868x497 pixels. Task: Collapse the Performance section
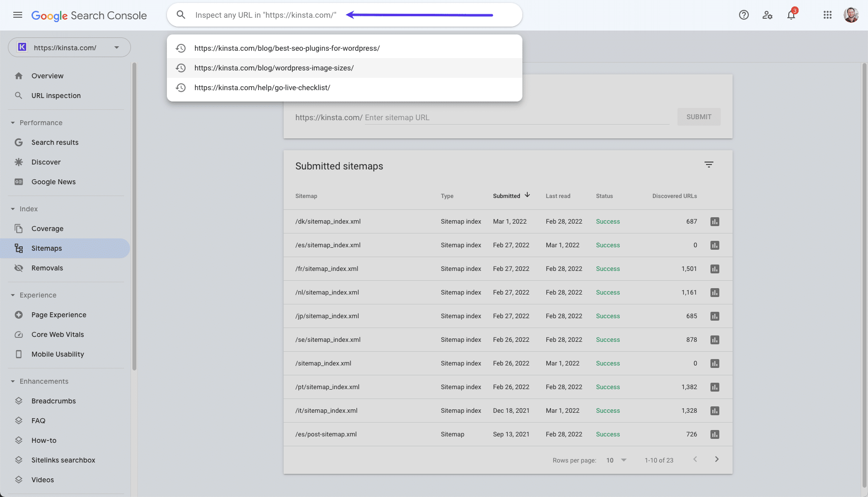[13, 123]
